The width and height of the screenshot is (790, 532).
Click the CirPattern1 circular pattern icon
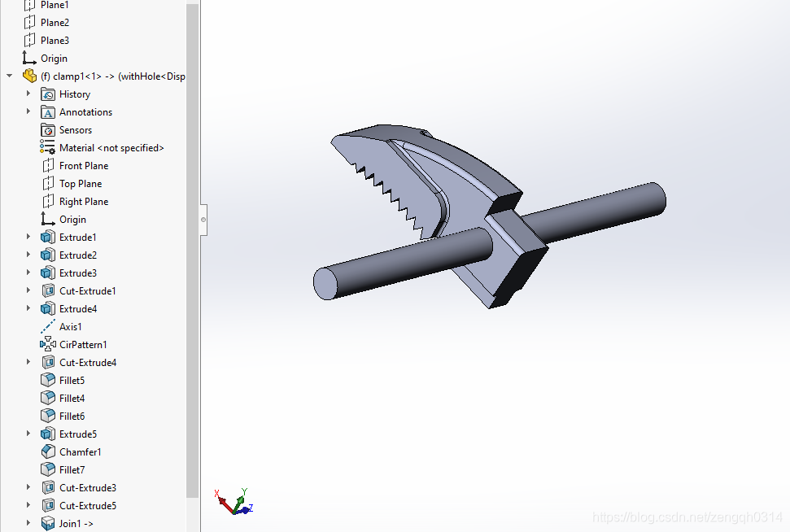coord(48,344)
